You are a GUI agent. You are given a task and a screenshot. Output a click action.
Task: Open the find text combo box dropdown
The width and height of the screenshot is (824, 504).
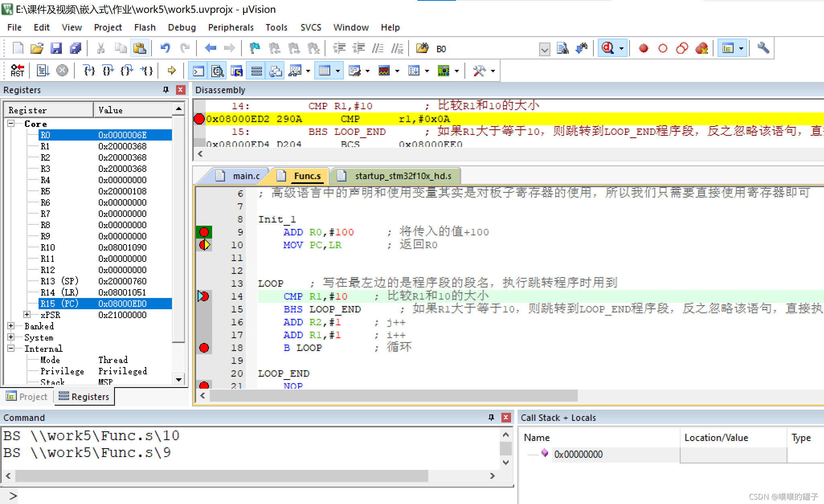coord(544,49)
